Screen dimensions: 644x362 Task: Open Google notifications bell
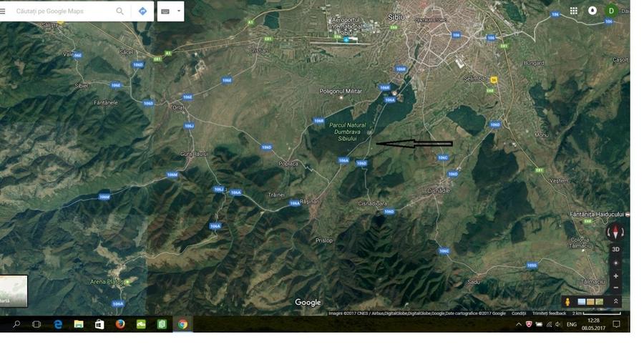tap(592, 11)
